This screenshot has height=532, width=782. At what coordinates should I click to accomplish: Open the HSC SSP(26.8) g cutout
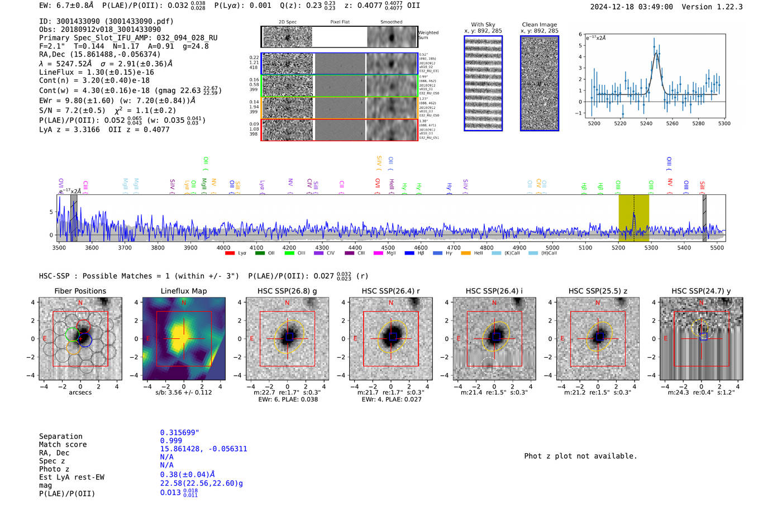(287, 339)
